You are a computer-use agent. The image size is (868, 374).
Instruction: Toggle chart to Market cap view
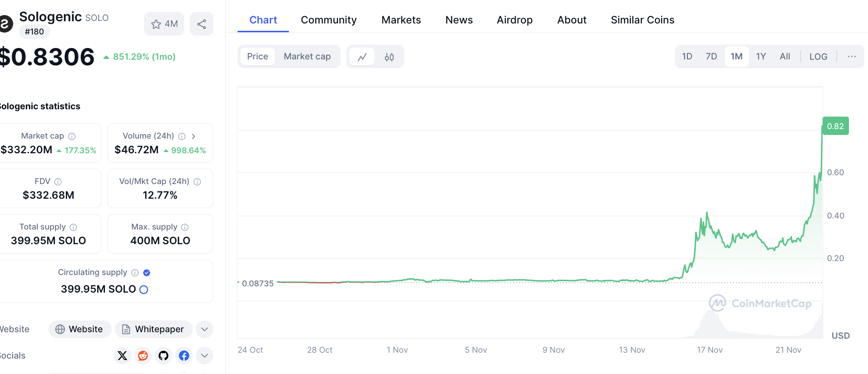(x=307, y=56)
